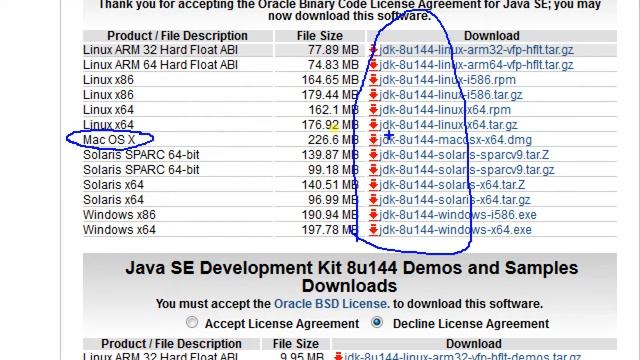Click download arrow icon beside jdk-8u144-solaris-sparcv9.tar.gz
The width and height of the screenshot is (640, 360).
373,170
